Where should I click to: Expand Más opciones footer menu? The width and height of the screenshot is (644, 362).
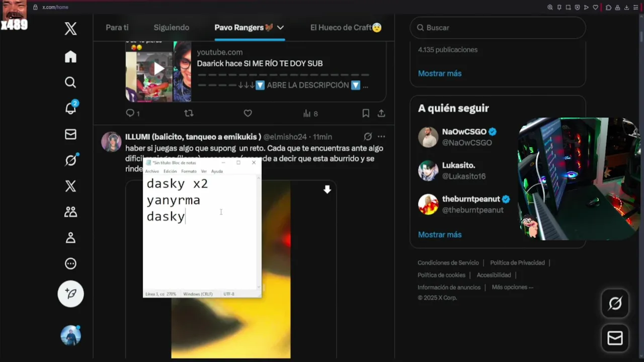tap(513, 287)
